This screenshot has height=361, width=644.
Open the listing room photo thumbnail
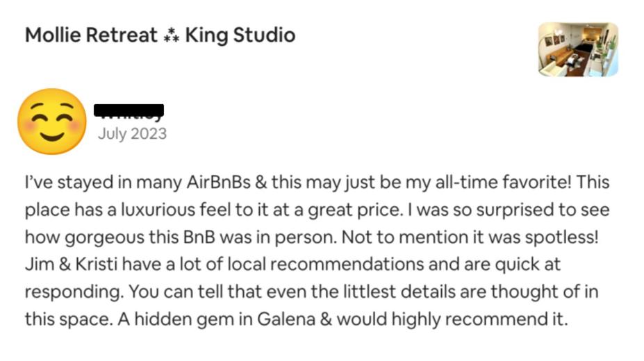click(578, 50)
